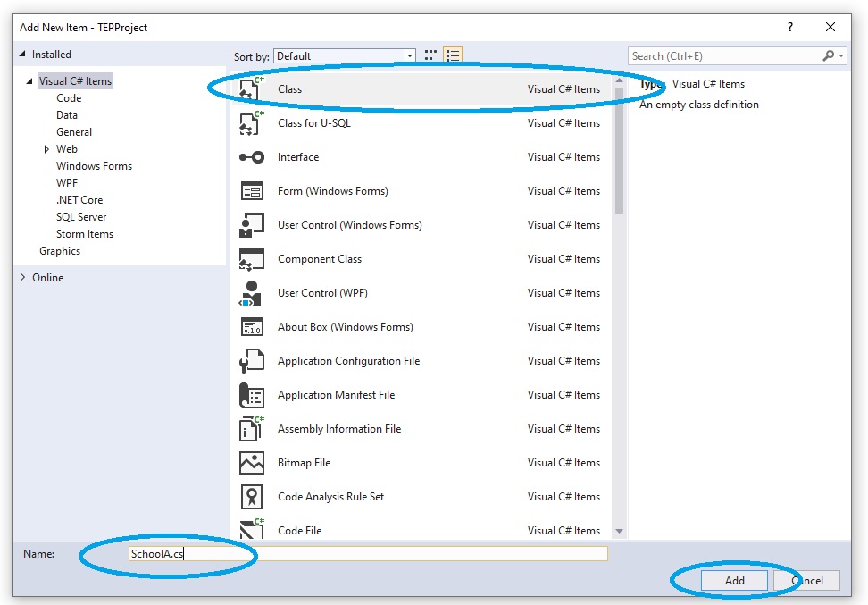Select the User Control (WPF) icon
Screen dimensions: 868x605
[251, 292]
